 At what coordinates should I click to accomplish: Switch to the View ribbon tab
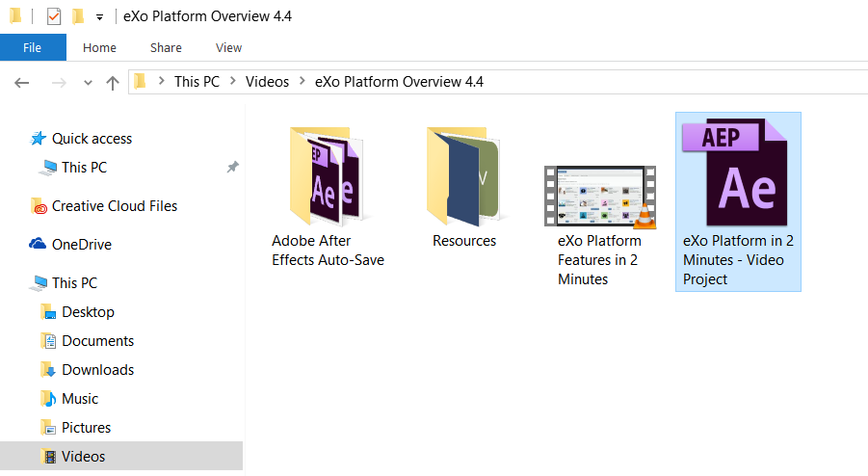228,47
